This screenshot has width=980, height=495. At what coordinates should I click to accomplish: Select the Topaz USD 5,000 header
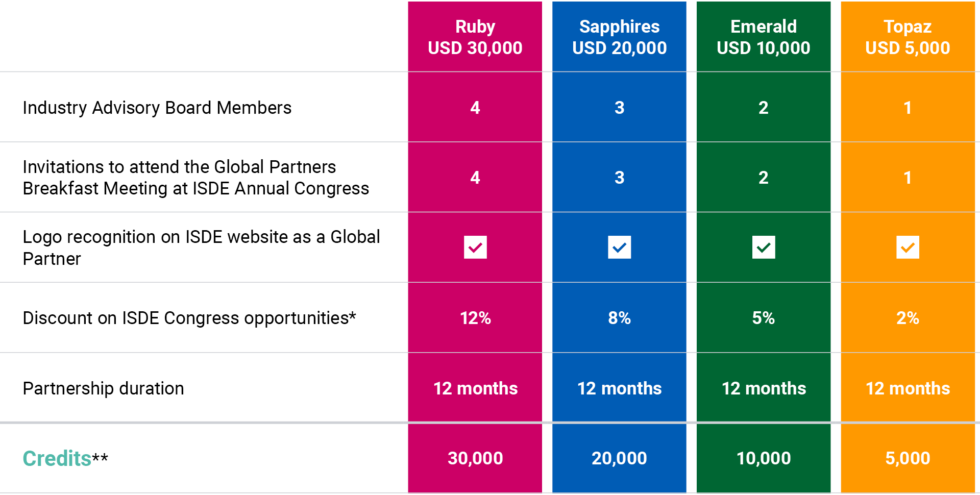click(x=908, y=37)
